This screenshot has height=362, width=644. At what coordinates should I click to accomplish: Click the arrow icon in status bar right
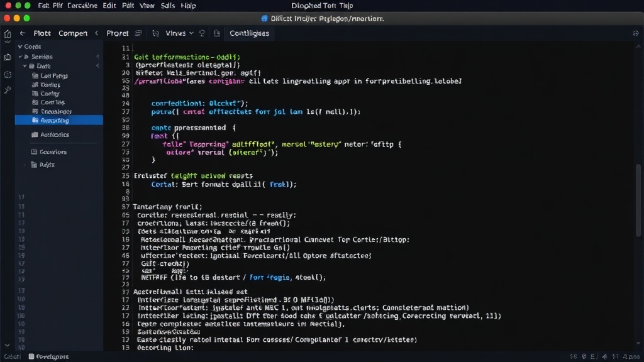pyautogui.click(x=604, y=356)
